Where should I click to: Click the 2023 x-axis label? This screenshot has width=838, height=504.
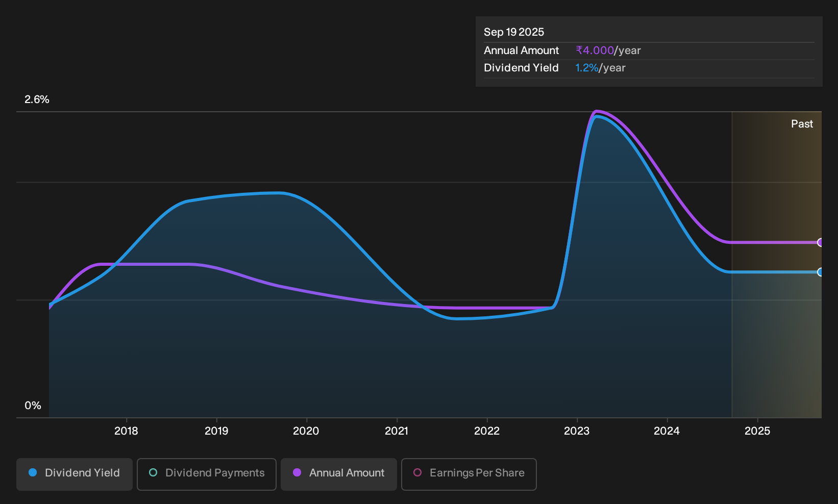[x=577, y=431]
